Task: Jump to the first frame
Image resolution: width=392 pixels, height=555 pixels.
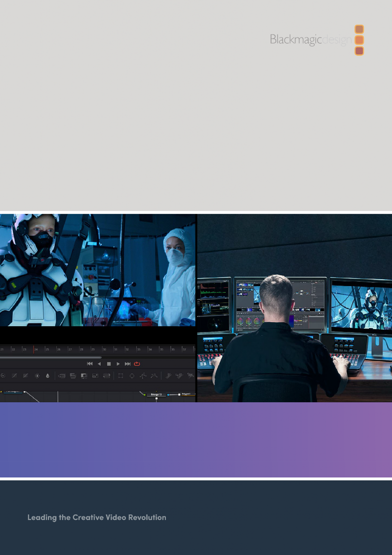Action: (x=89, y=364)
